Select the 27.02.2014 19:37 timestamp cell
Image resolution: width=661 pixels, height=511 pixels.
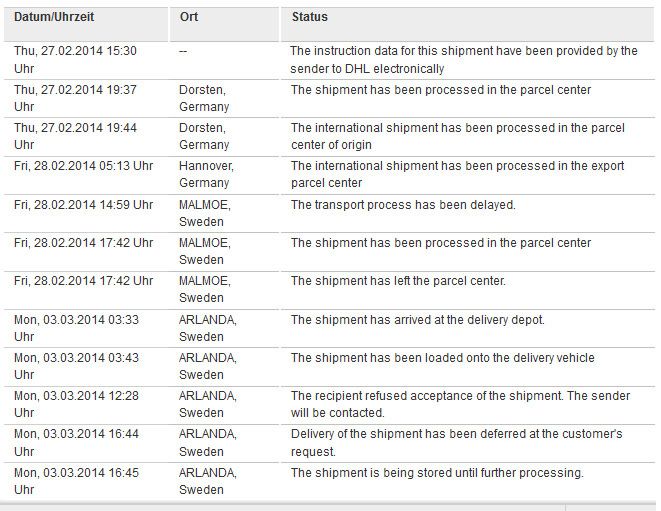coord(75,98)
